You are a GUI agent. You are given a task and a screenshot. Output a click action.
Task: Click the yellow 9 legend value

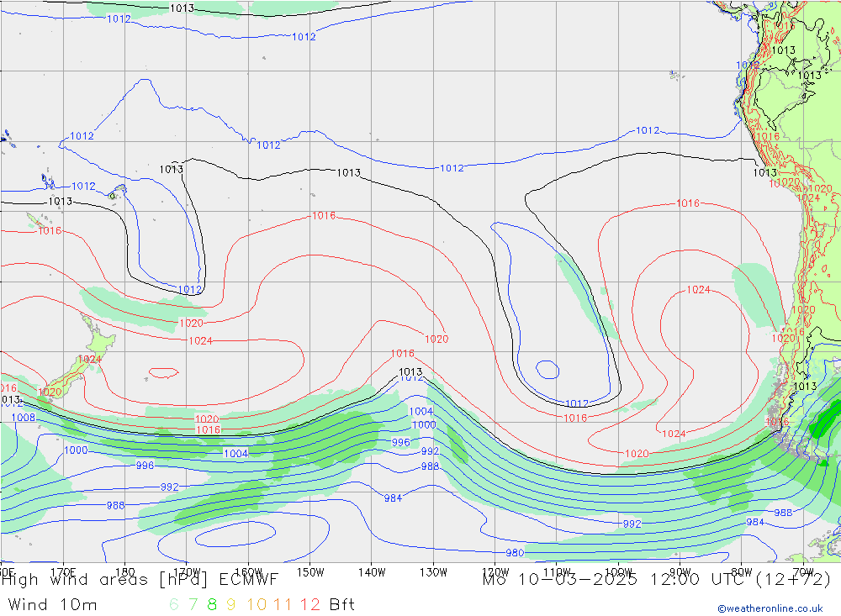(230, 605)
